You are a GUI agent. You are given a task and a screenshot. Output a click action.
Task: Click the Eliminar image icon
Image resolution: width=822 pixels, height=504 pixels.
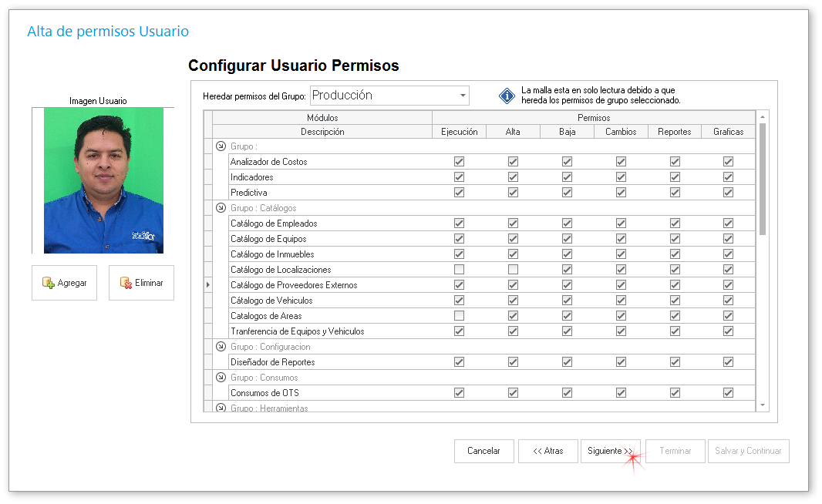(126, 283)
